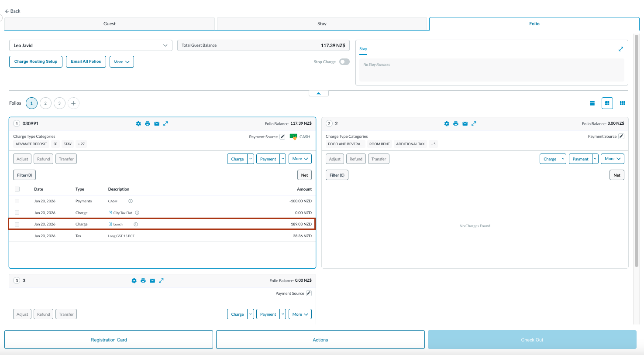Screen dimensions: 644x355
Task: Open Charge dropdown arrow in folio 1
Action: pyautogui.click(x=251, y=159)
